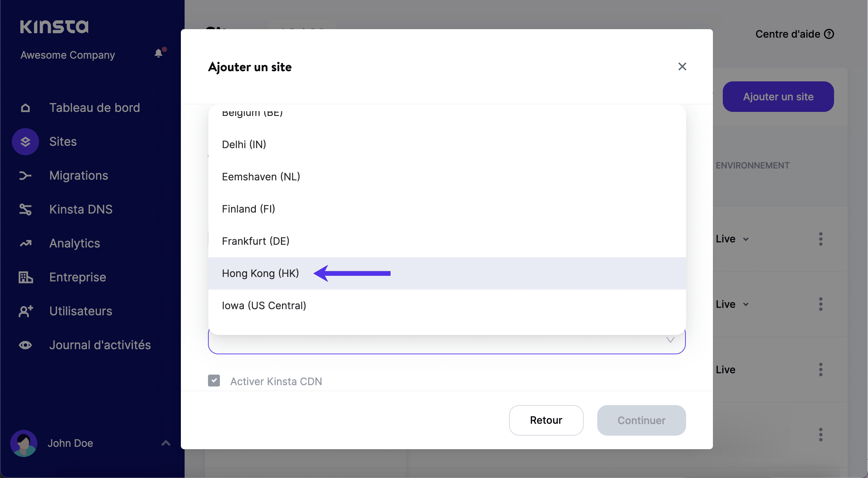868x478 pixels.
Task: Open the first Live environment dropdown
Action: click(732, 239)
